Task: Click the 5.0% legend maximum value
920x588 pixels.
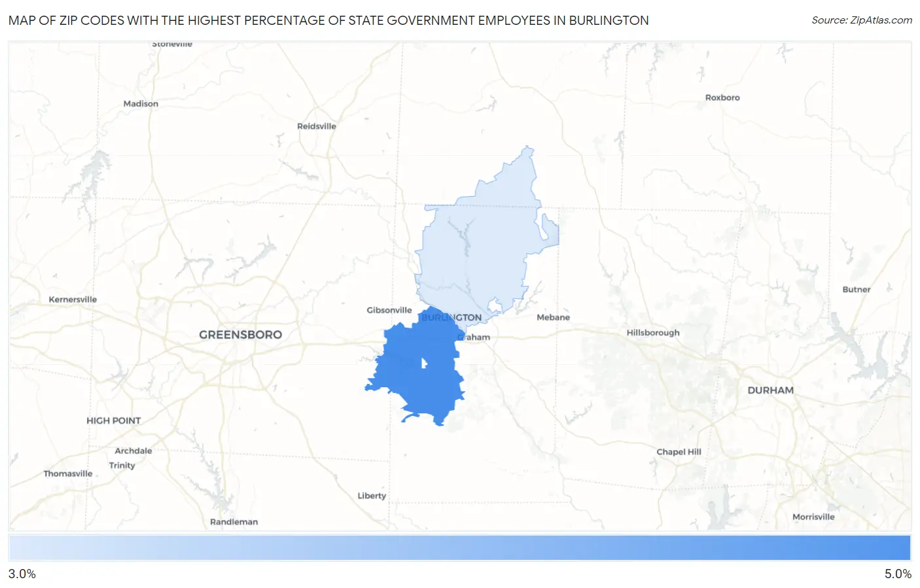Action: tap(898, 574)
